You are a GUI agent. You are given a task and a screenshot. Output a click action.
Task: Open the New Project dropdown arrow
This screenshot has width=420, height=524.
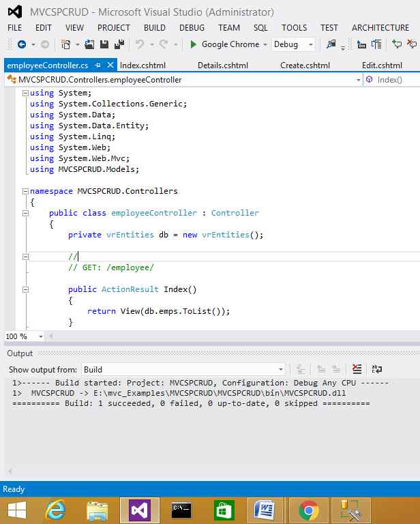click(x=78, y=44)
